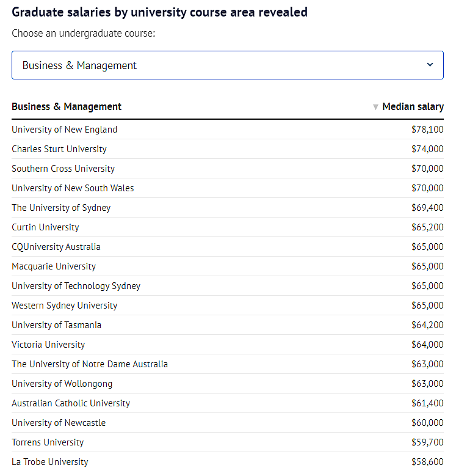Select Western Sydney University row
456x476 pixels.
tap(228, 306)
